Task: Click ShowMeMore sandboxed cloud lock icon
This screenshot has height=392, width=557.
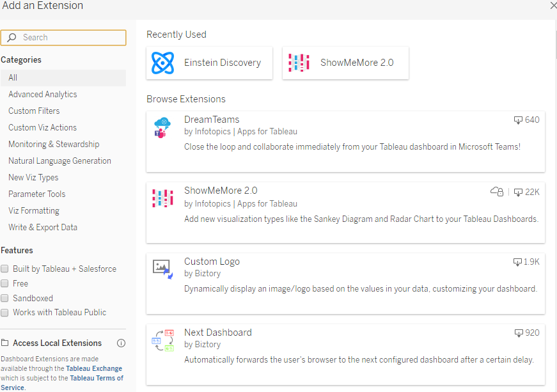Action: (x=497, y=191)
